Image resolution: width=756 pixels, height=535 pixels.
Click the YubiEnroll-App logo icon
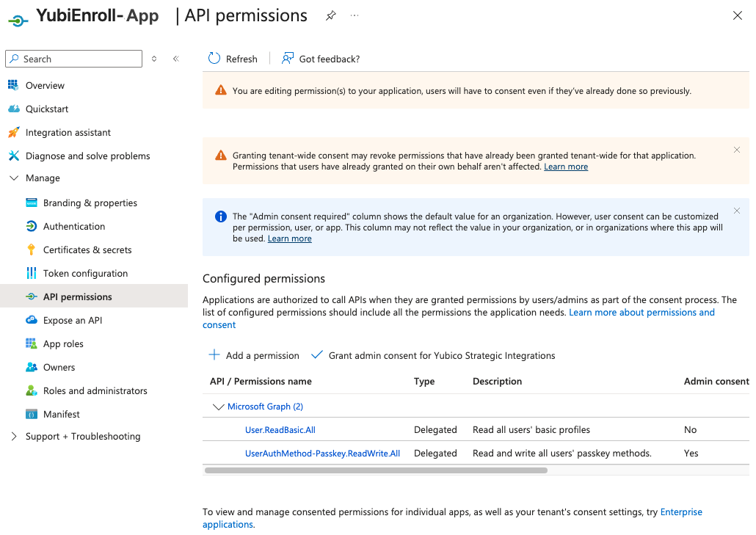point(18,21)
